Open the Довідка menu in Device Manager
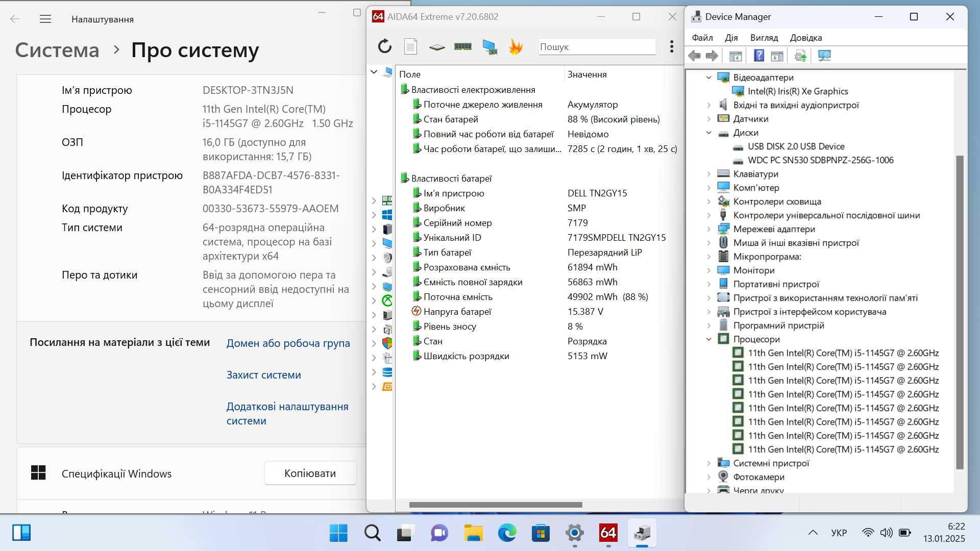The width and height of the screenshot is (980, 551). 806,38
